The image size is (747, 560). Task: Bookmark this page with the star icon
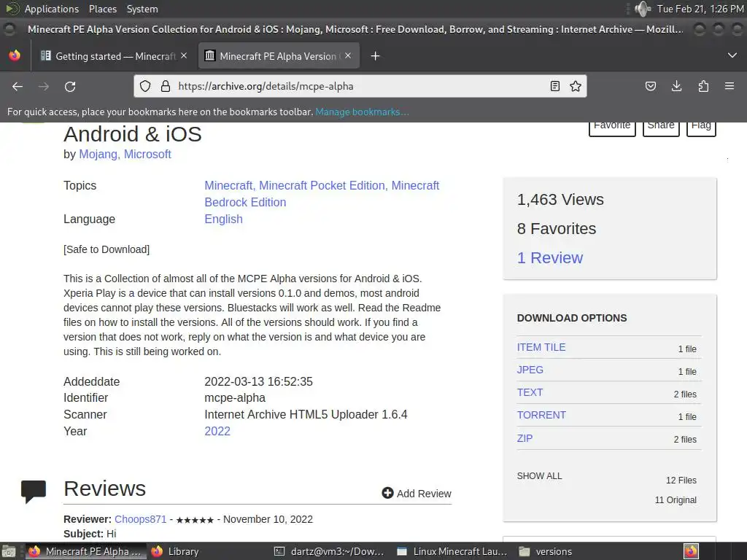click(576, 86)
